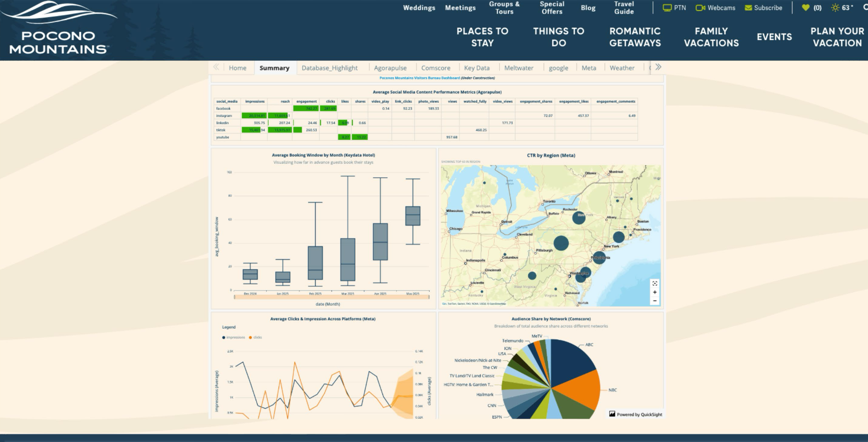Open the Family Vacations menu
Image resolution: width=868 pixels, height=442 pixels.
coord(711,37)
